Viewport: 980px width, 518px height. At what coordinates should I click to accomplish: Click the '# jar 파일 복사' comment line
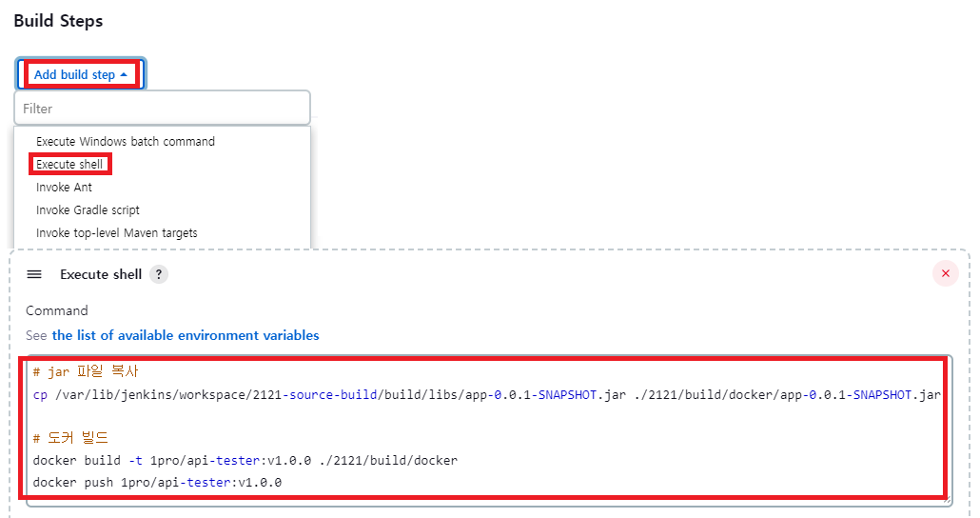[86, 371]
